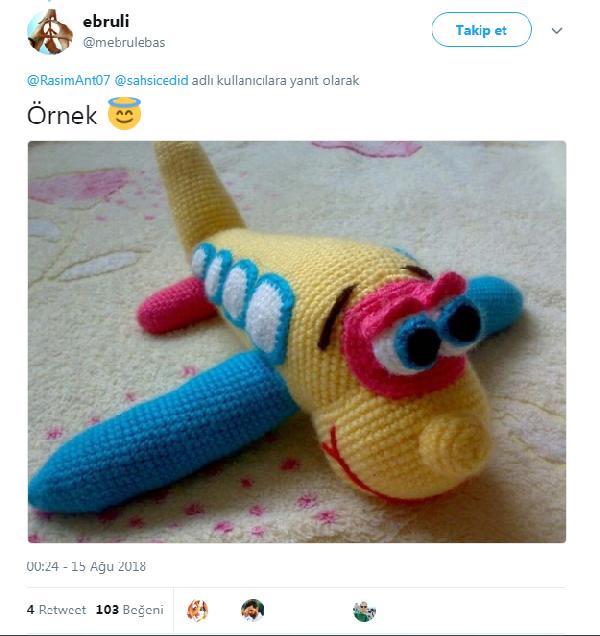Click the third liker's avatar

coord(364,611)
